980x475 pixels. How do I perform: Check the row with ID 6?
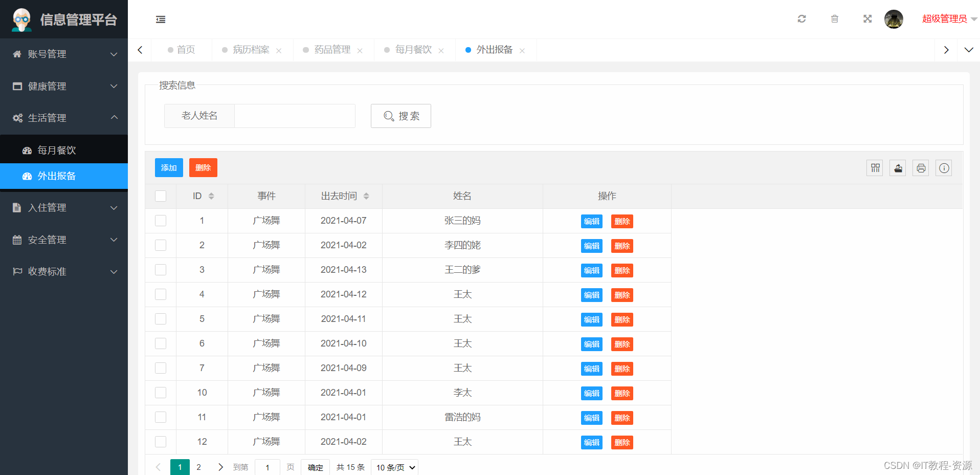[161, 343]
